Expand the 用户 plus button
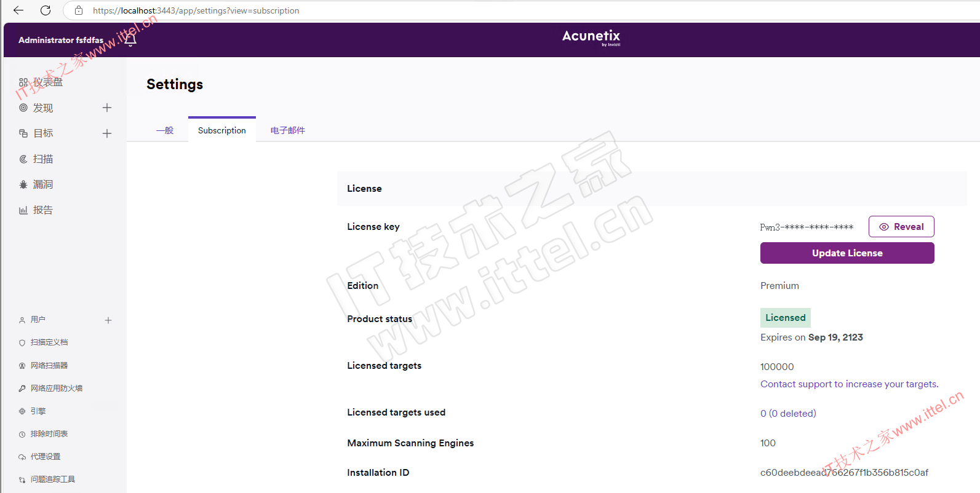Image resolution: width=980 pixels, height=493 pixels. 108,320
